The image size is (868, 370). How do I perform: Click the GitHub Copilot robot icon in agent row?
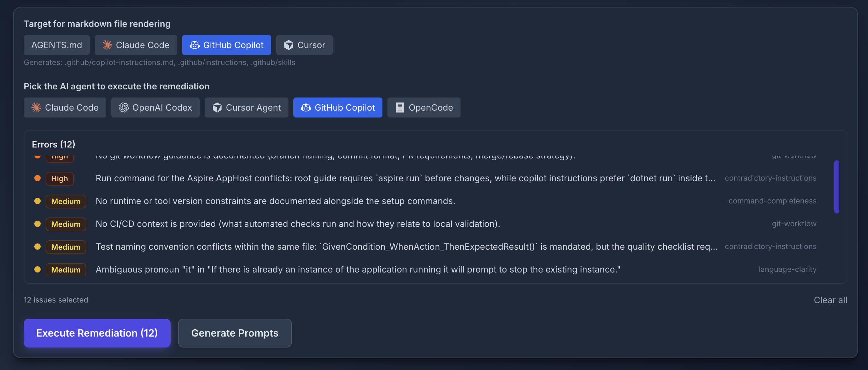pos(306,107)
